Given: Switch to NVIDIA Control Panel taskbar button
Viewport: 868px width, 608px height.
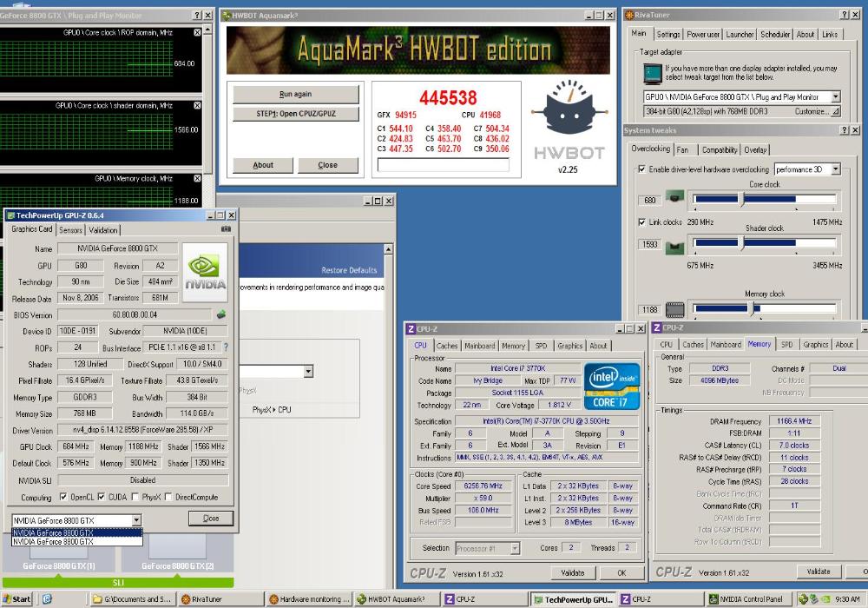Looking at the screenshot, I should 748,598.
